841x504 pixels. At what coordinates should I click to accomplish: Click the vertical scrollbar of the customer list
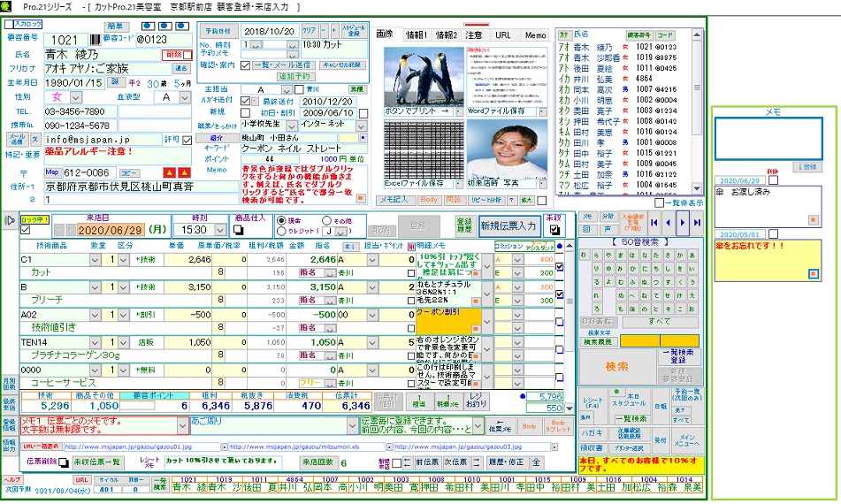click(697, 111)
